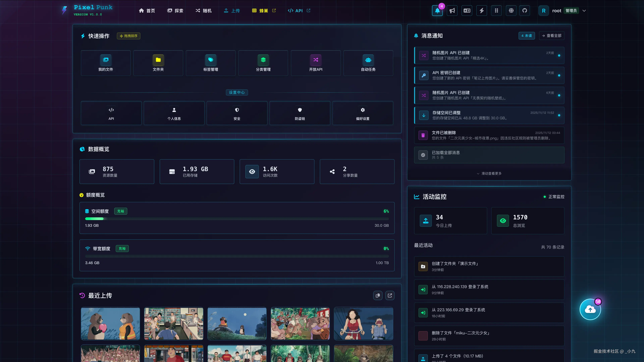The image size is (644, 362).
Task: Toggle the drag-sort mode badge
Action: pos(128,36)
